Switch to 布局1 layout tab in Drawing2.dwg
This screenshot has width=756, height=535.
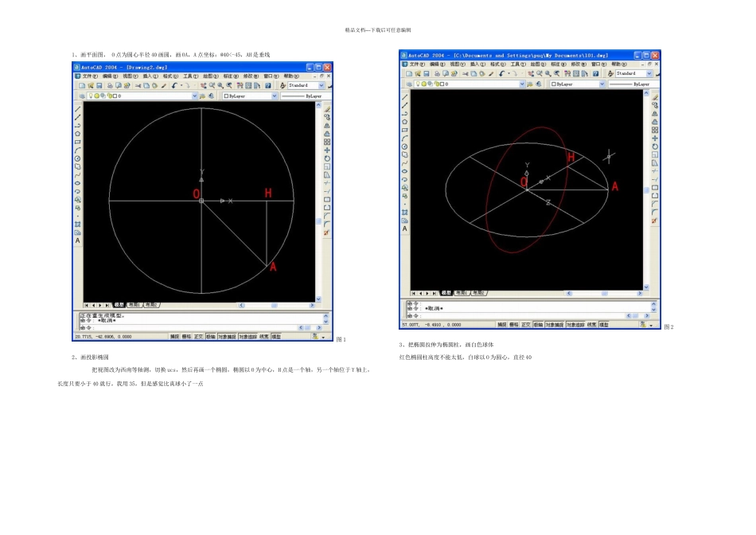[134, 305]
